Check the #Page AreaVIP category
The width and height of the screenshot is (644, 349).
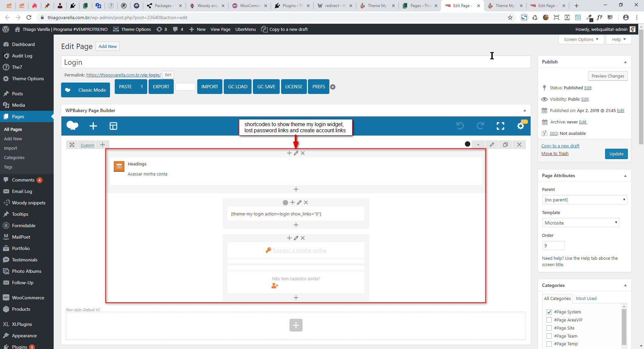[549, 320]
